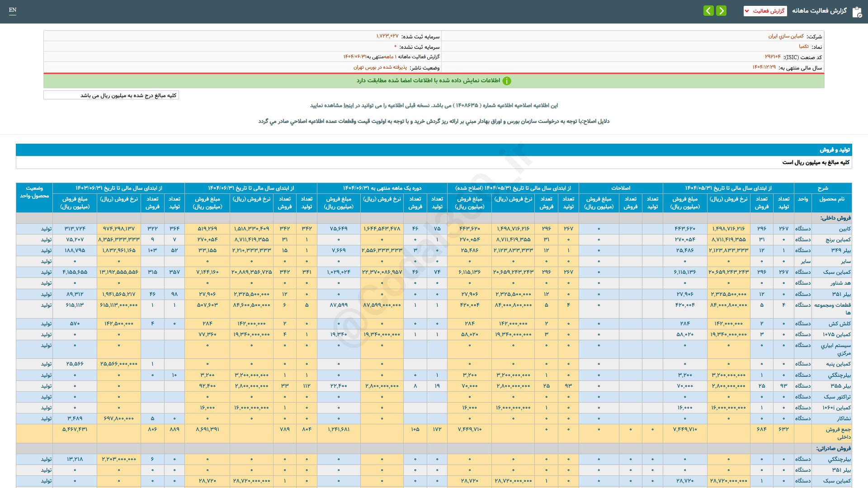This screenshot has height=488, width=868.
Task: Click the فروش داخلی group row
Action: tap(835, 218)
